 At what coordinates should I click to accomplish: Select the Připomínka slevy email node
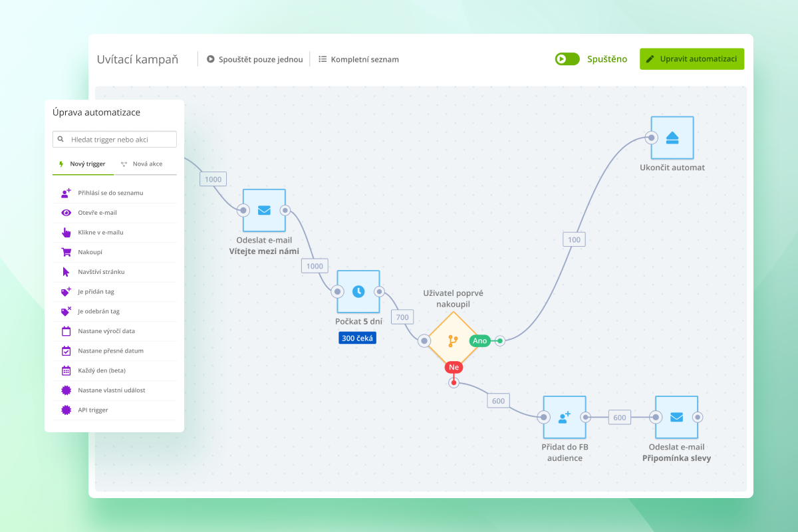[676, 418]
